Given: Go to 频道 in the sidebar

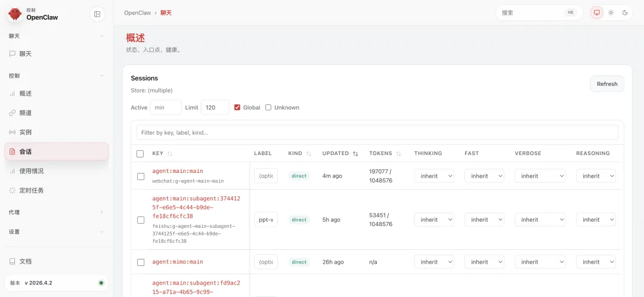Looking at the screenshot, I should point(57,113).
